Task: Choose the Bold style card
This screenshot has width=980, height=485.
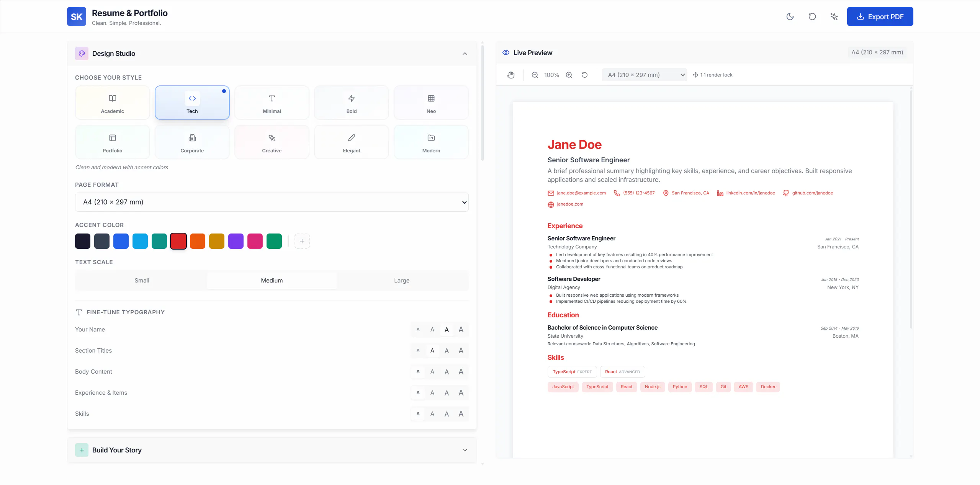Action: [x=351, y=103]
